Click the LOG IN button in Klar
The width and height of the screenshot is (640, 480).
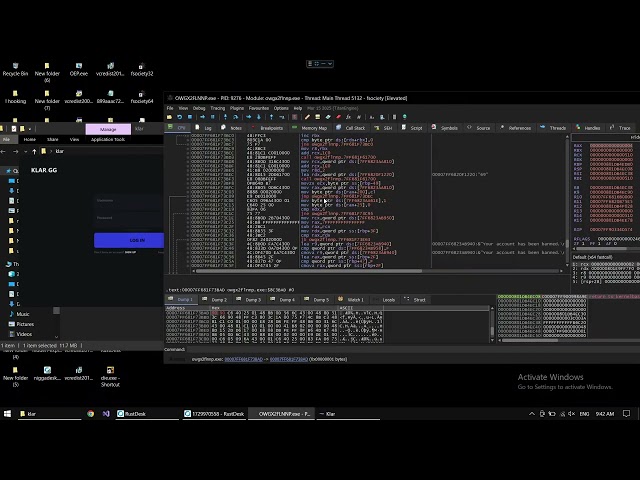point(129,240)
